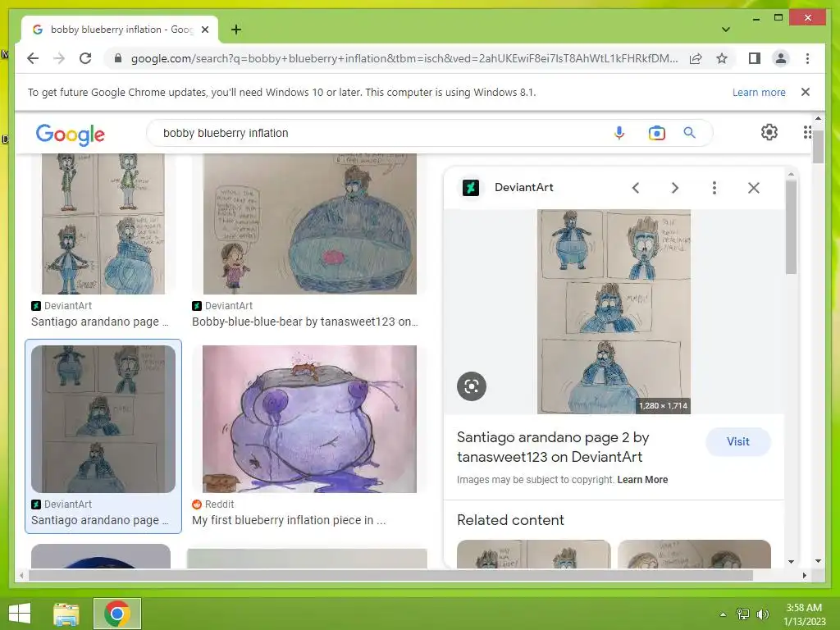Click My first blueberry inflation piece caption
This screenshot has width=840, height=630.
click(x=289, y=520)
